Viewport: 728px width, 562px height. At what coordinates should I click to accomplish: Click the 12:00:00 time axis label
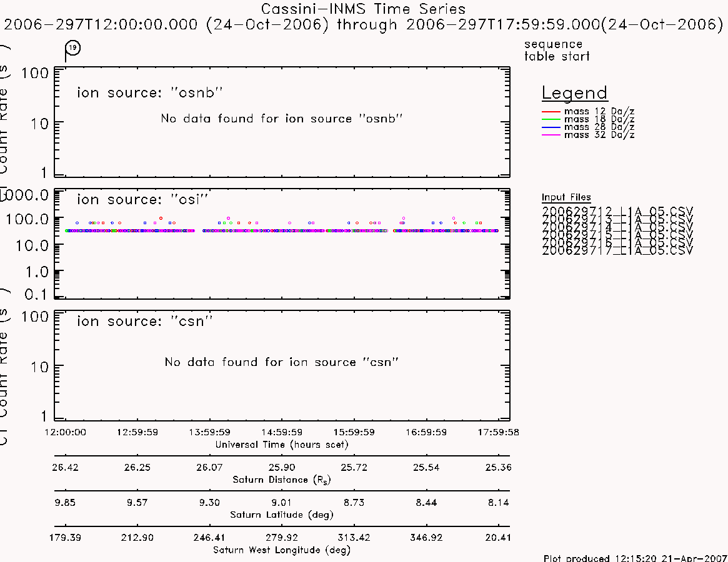[x=65, y=432]
